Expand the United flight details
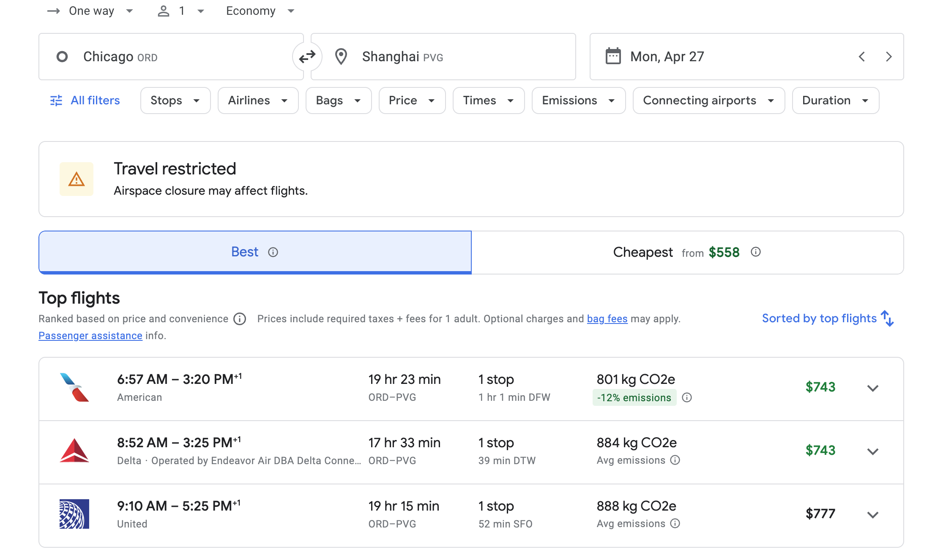This screenshot has width=935, height=560. pos(872,515)
